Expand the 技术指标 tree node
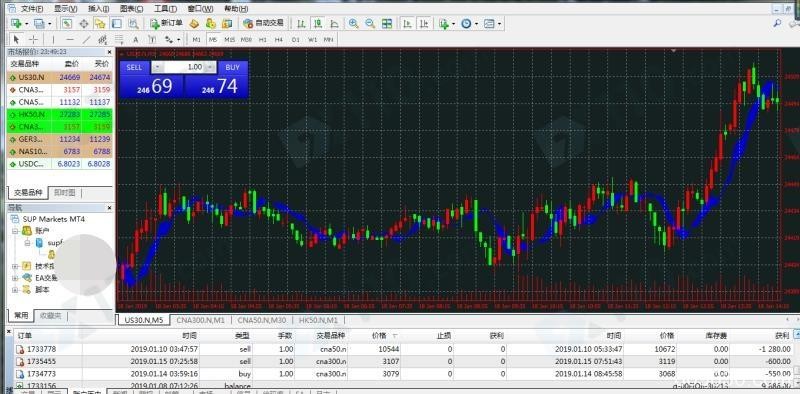 pyautogui.click(x=15, y=266)
